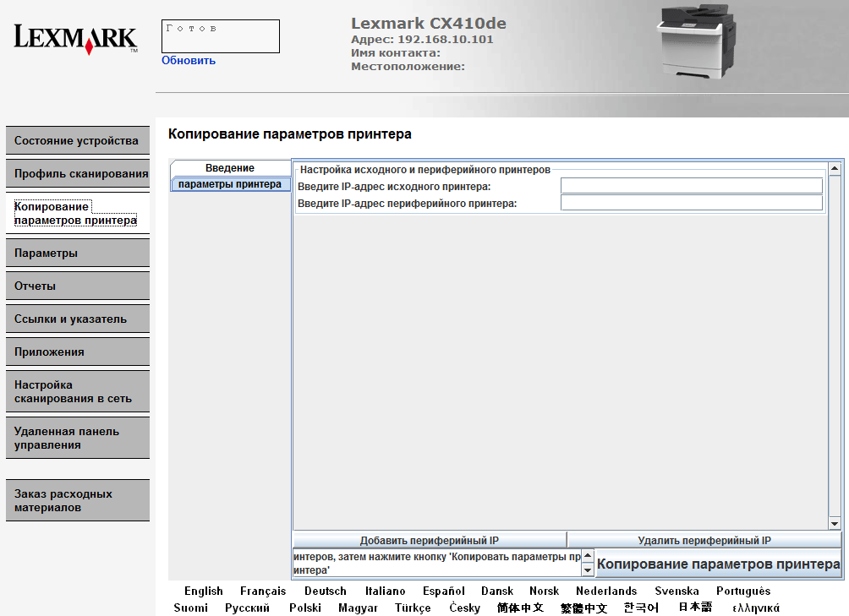Switch language to Polski
Screen dimensions: 849x616
(x=305, y=608)
